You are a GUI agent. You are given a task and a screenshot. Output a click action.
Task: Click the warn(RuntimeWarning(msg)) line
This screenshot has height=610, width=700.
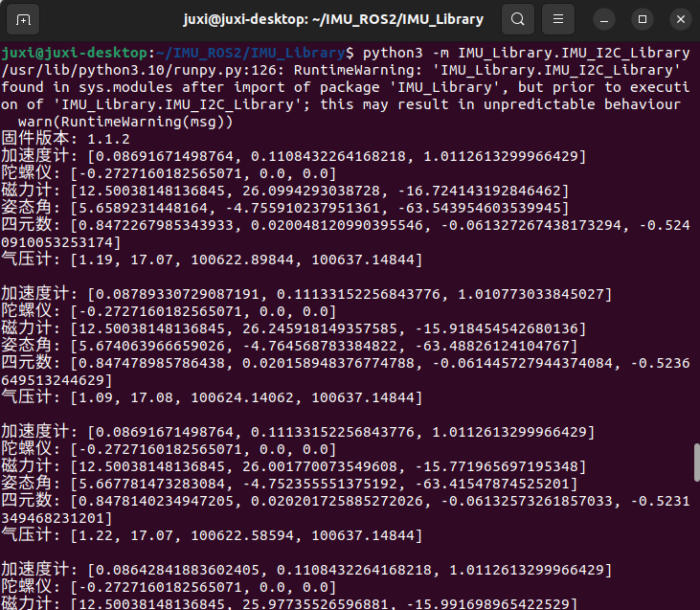[x=125, y=122]
